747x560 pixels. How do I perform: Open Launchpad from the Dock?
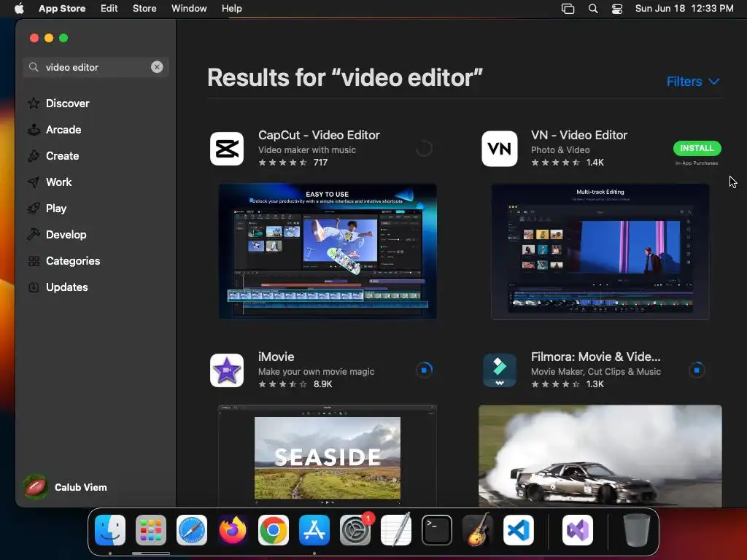pyautogui.click(x=151, y=530)
